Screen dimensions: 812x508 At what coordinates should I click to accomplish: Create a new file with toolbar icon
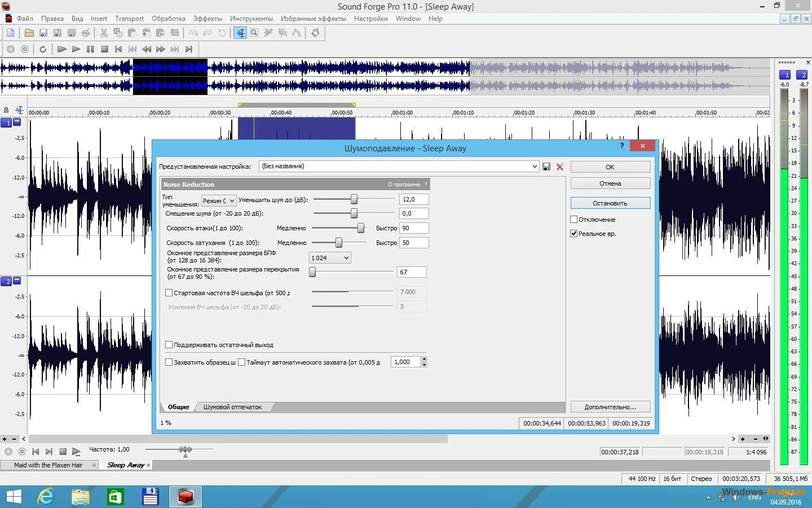point(10,33)
